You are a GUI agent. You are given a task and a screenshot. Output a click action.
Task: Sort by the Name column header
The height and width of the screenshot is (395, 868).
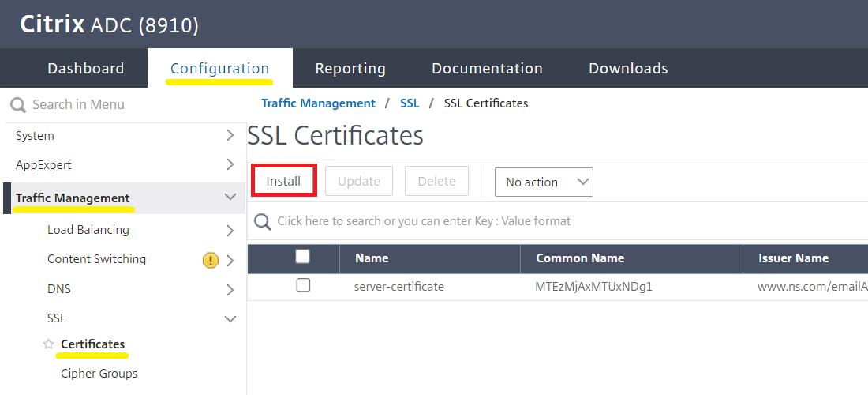point(372,258)
